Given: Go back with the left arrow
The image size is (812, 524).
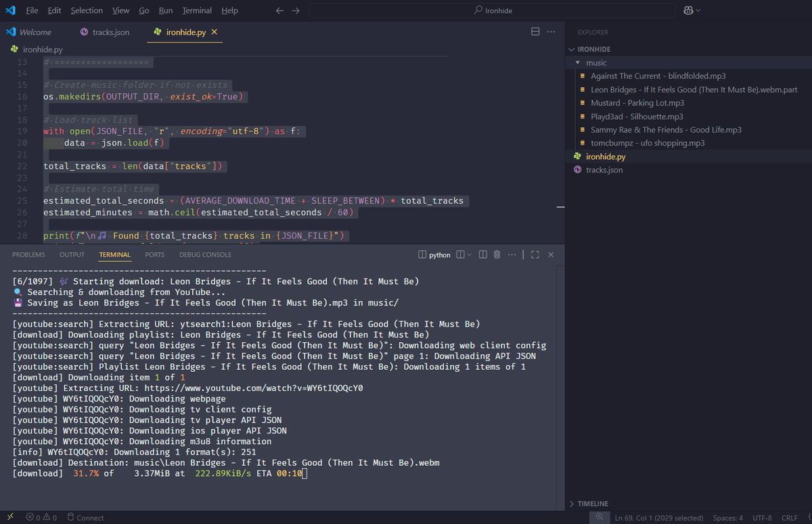Looking at the screenshot, I should pyautogui.click(x=281, y=10).
